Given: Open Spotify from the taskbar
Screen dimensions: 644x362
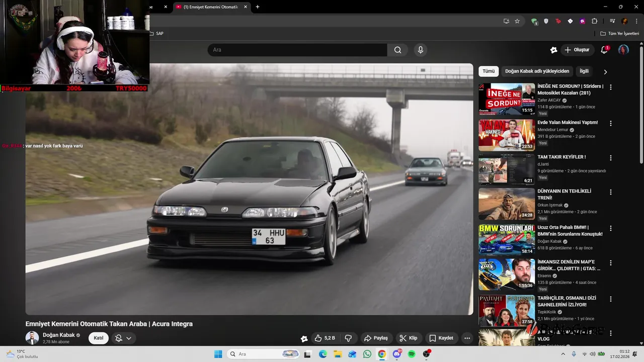Looking at the screenshot, I should pos(412,354).
